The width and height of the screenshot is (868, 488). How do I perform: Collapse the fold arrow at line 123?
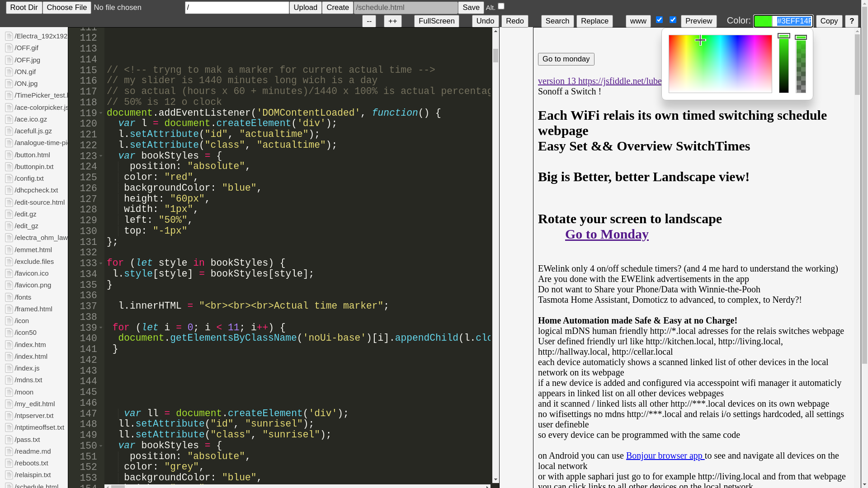101,156
